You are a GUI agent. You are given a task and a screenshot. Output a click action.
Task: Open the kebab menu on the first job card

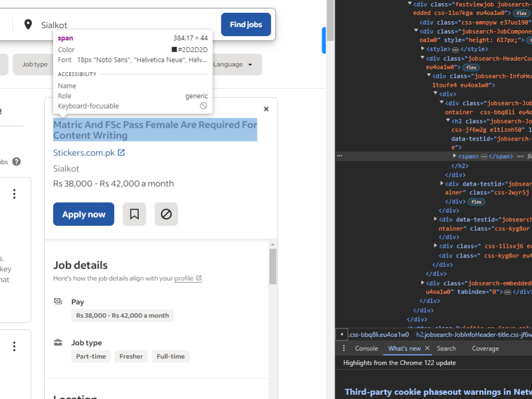(14, 194)
